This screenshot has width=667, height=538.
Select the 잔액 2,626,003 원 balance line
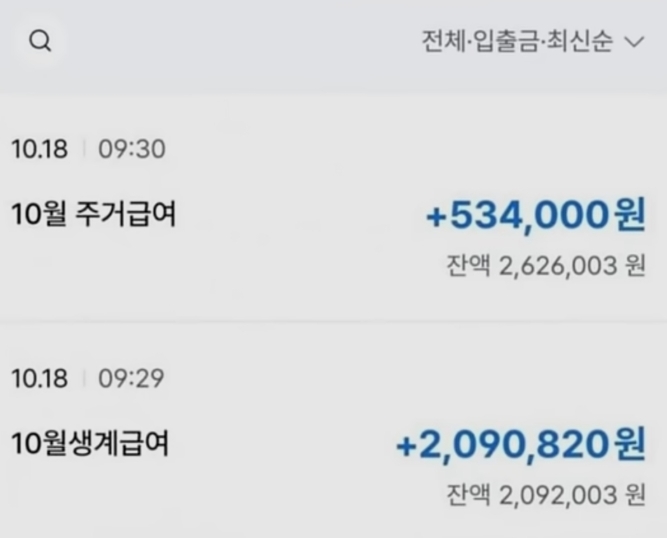click(x=546, y=266)
